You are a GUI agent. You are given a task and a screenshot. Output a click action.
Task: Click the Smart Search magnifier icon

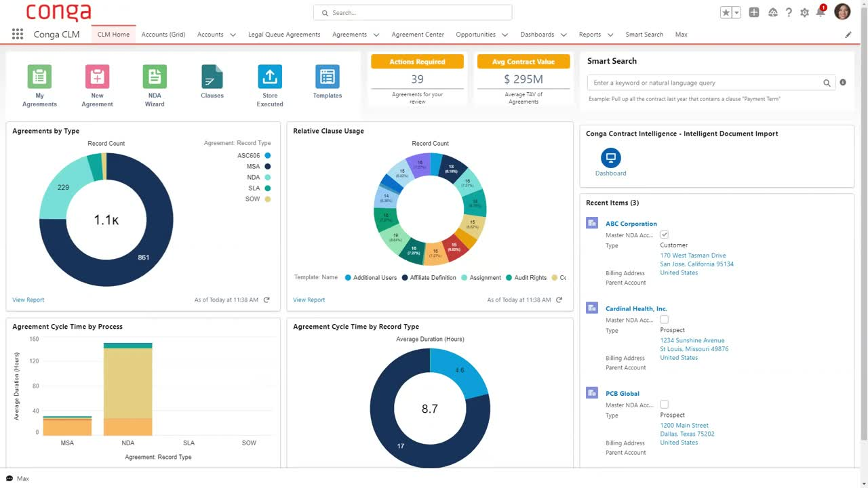coord(827,83)
